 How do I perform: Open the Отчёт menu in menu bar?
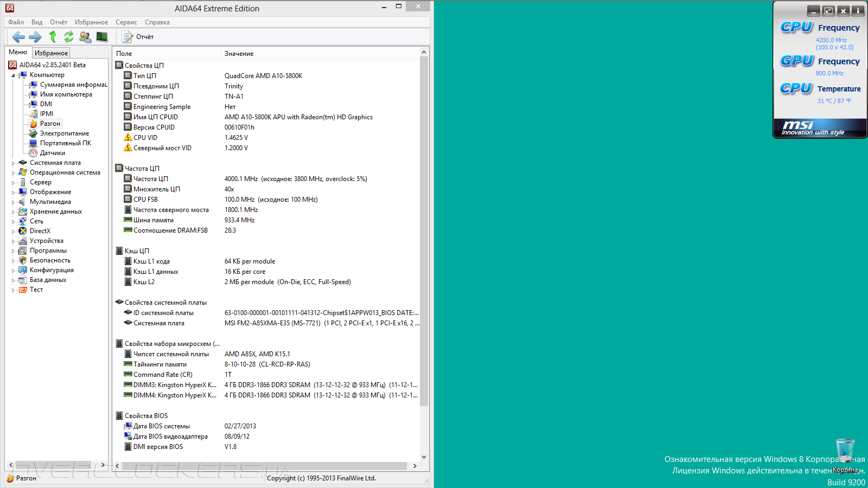(59, 22)
